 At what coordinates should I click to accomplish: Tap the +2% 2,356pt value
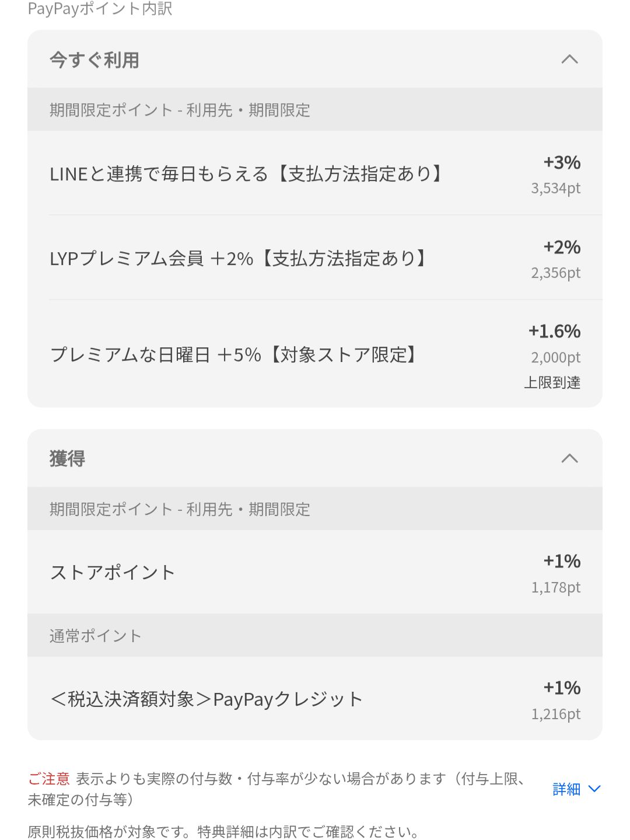coord(556,259)
